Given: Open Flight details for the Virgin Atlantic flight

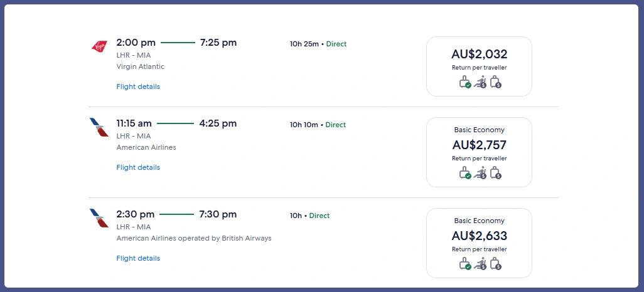Looking at the screenshot, I should tap(138, 86).
